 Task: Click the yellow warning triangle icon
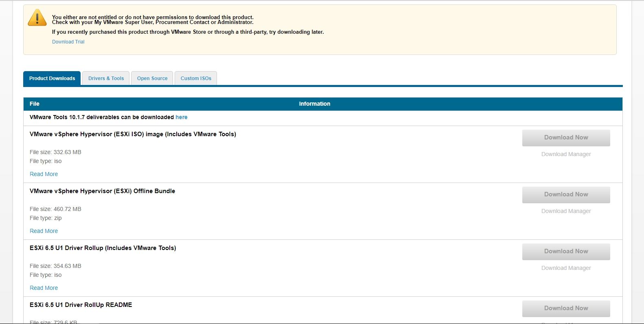tap(37, 18)
